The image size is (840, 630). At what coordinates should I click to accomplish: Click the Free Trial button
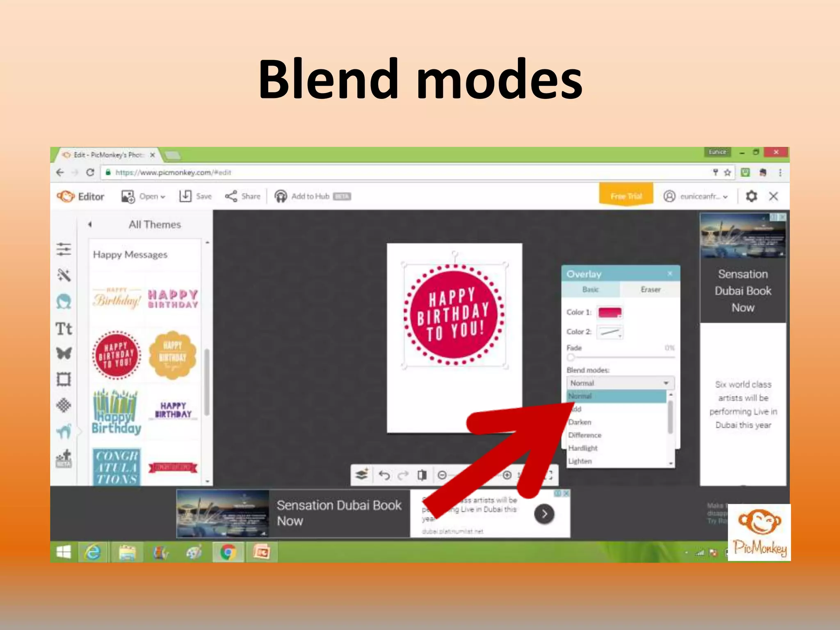coord(626,195)
